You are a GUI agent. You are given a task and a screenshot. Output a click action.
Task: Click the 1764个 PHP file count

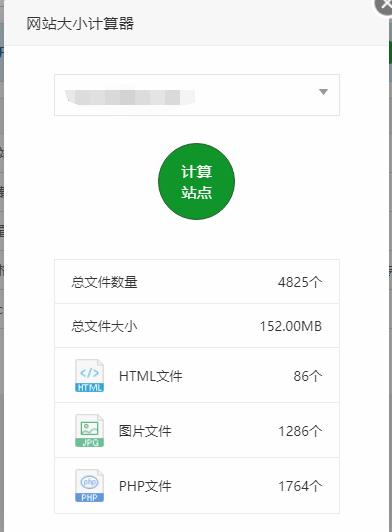300,486
